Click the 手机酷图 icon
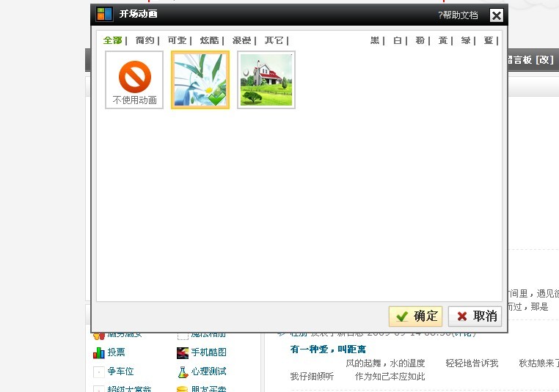This screenshot has width=559, height=392. coord(183,353)
